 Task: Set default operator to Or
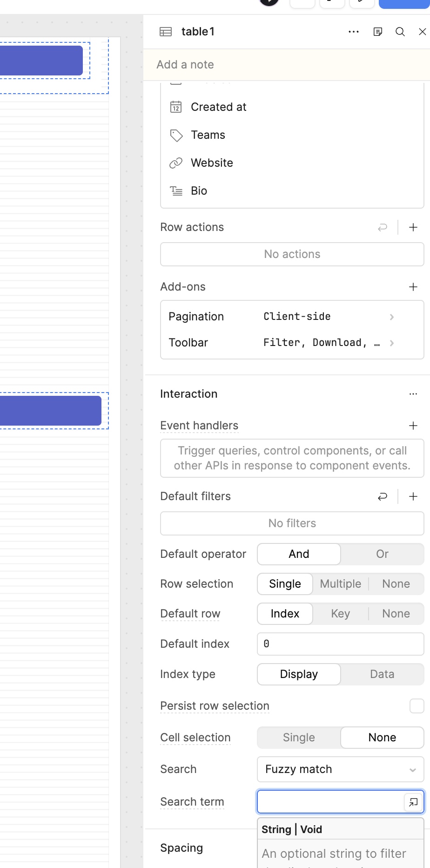[382, 554]
